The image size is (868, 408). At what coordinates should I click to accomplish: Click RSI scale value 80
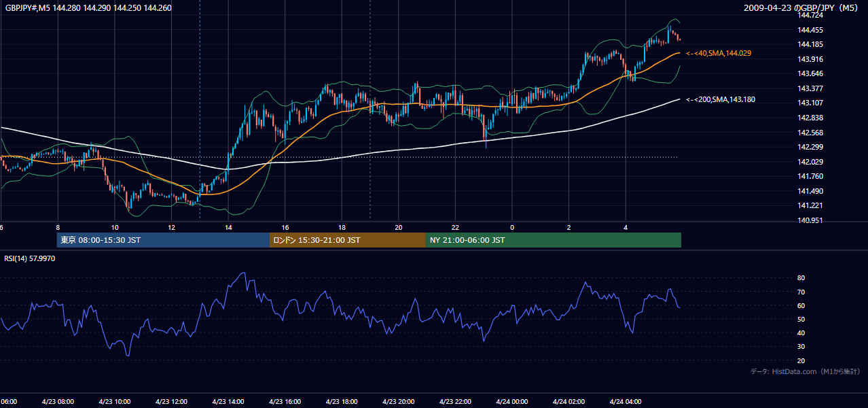801,278
